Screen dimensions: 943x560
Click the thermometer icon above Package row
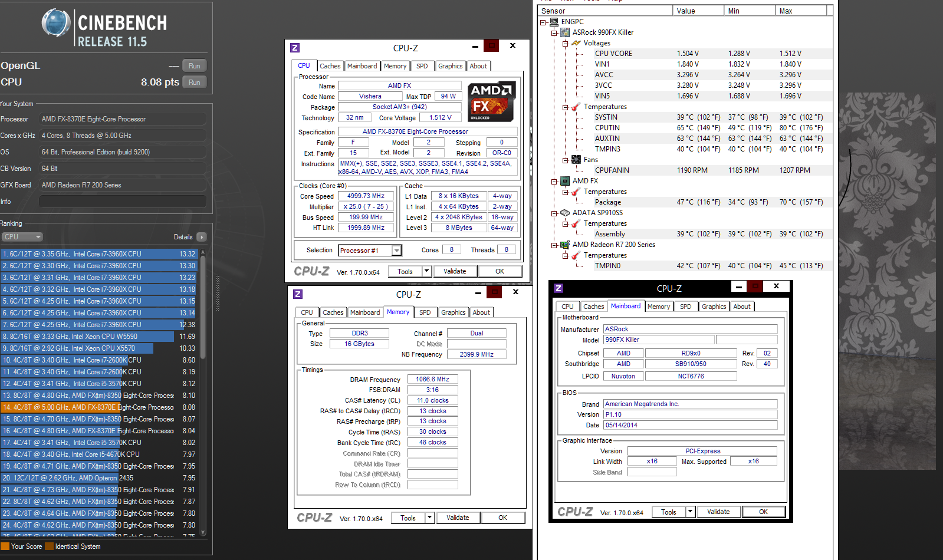576,192
